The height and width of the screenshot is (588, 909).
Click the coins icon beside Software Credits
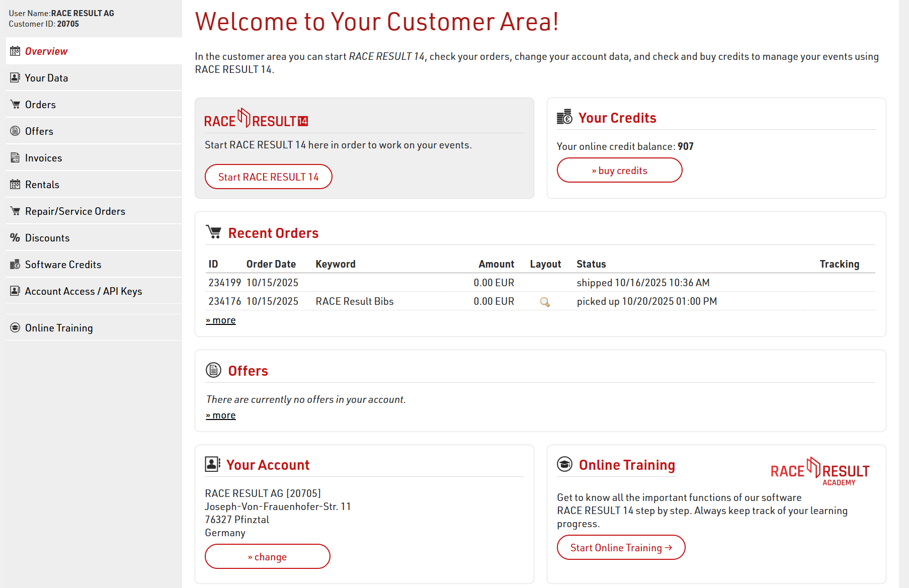point(15,265)
